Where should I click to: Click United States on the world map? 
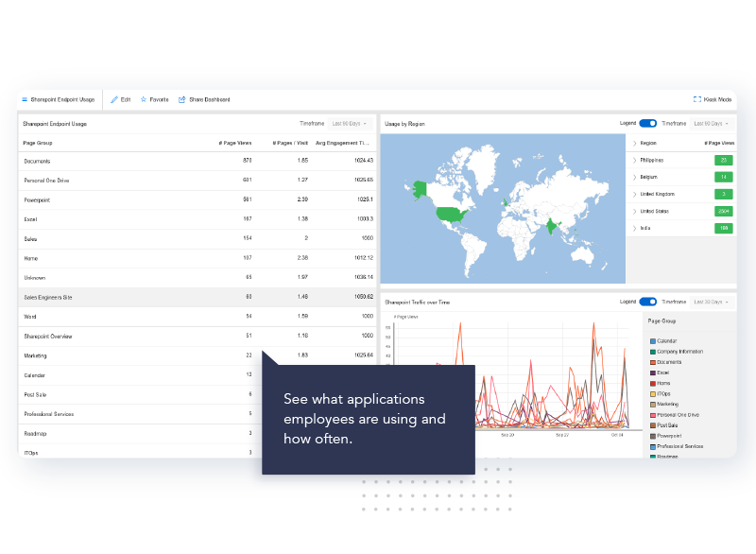pyautogui.click(x=451, y=214)
